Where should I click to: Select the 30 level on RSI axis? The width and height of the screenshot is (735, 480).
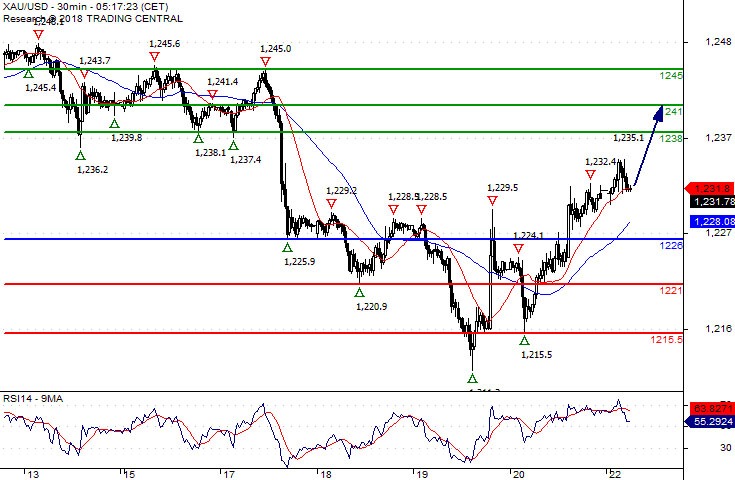(x=726, y=448)
